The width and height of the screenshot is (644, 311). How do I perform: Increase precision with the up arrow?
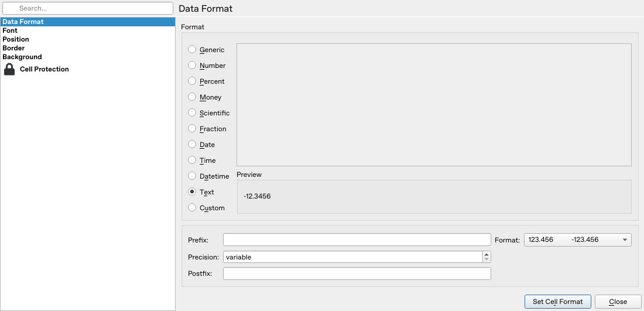(487, 254)
